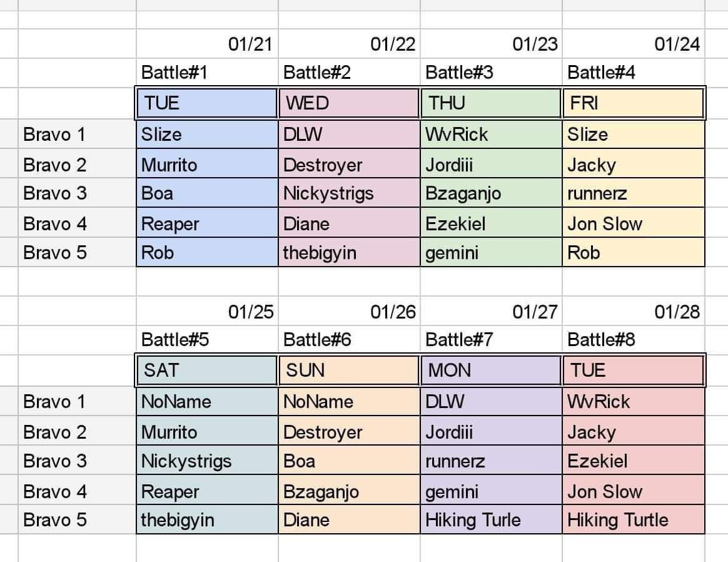Screen dimensions: 728x562
Task: Select the TUE header cell under Battle#1
Action: [x=207, y=103]
